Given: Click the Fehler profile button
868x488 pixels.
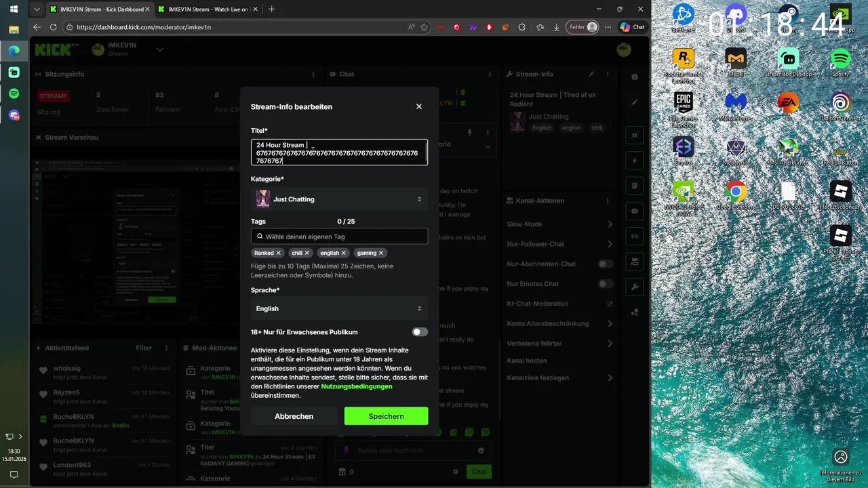Looking at the screenshot, I should (x=583, y=27).
